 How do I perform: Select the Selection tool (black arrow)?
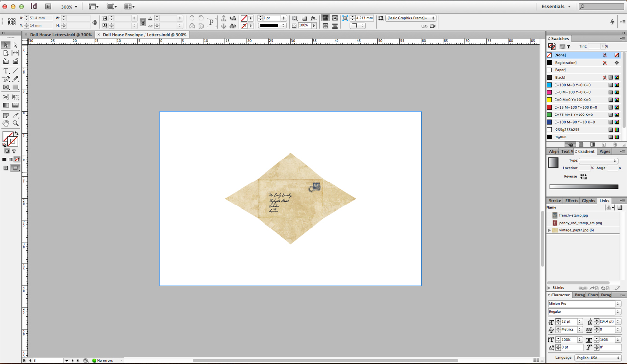coord(6,45)
